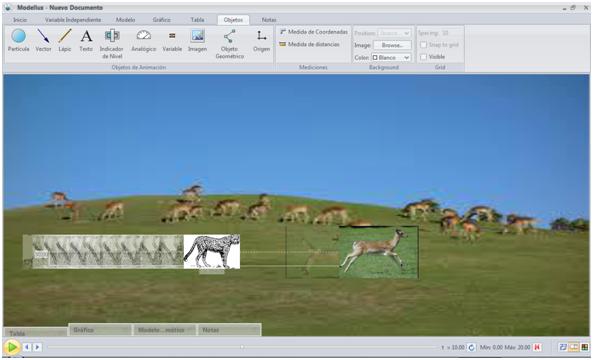Insert an Analógico gauge

pos(144,40)
